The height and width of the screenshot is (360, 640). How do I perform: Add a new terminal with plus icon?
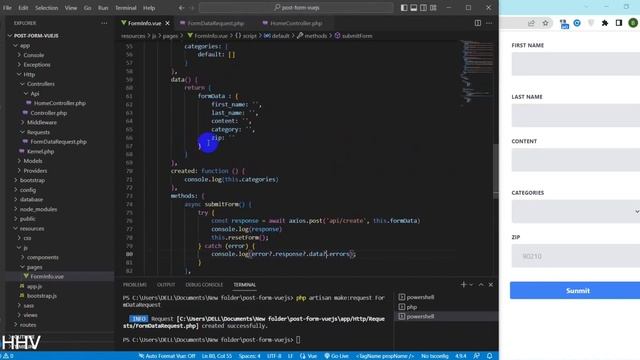point(463,284)
